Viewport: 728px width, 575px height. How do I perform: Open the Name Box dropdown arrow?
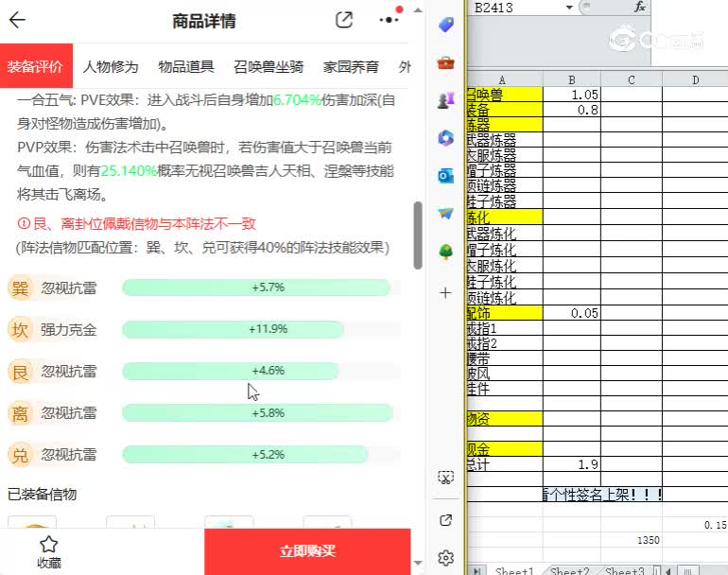click(x=569, y=8)
